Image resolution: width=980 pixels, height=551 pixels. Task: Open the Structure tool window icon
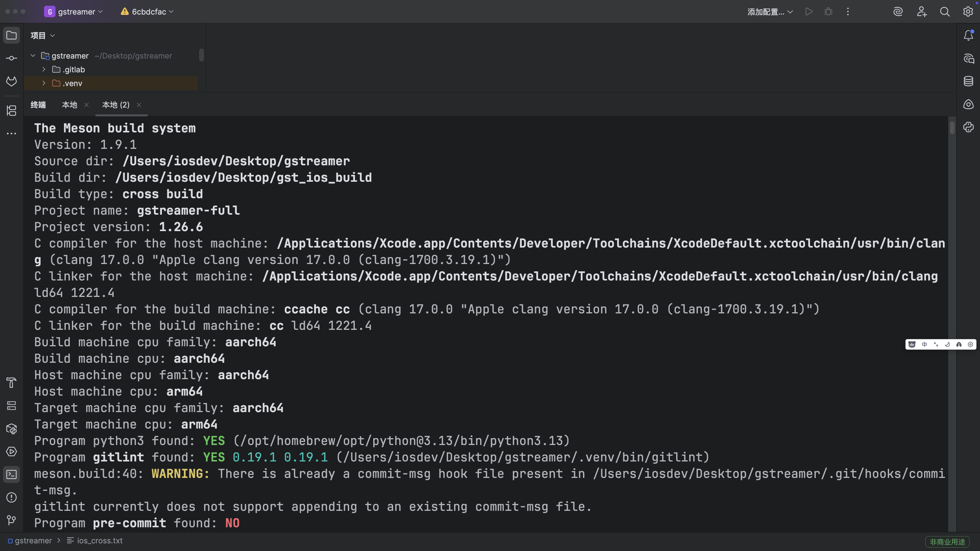(x=11, y=111)
